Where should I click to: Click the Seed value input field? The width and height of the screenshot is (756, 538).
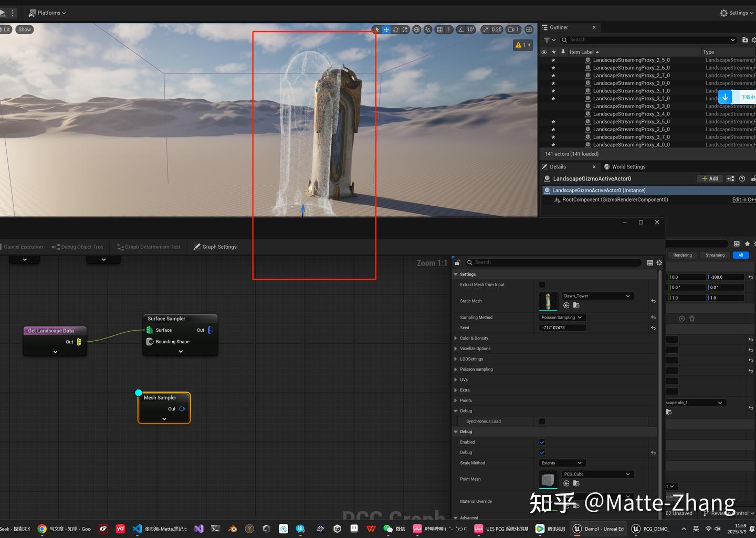[562, 327]
